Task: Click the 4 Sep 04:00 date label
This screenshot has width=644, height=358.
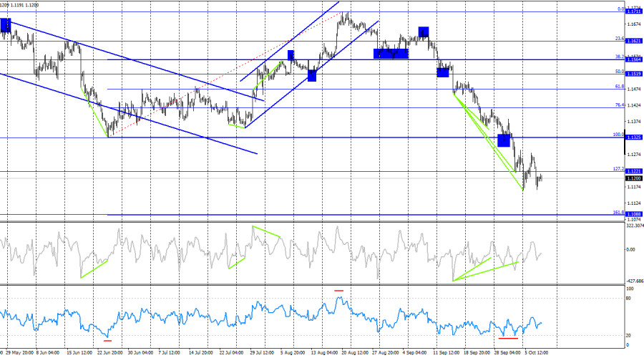Action: pyautogui.click(x=414, y=353)
